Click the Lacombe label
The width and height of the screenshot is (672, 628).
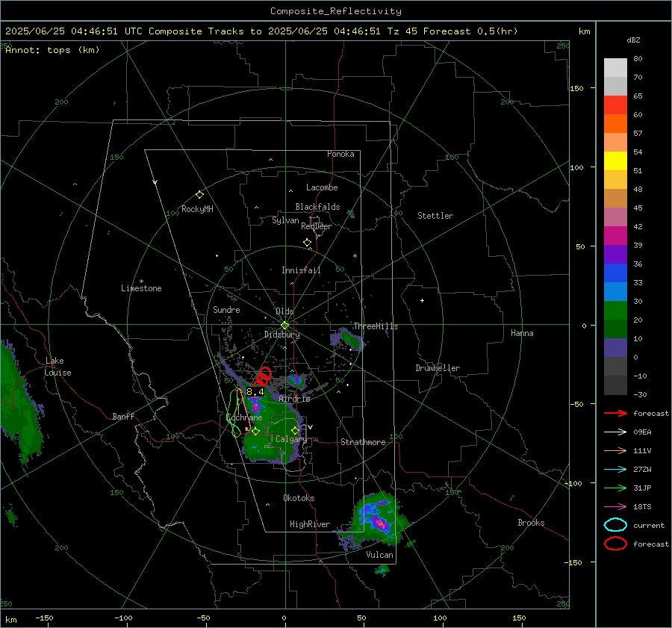322,187
